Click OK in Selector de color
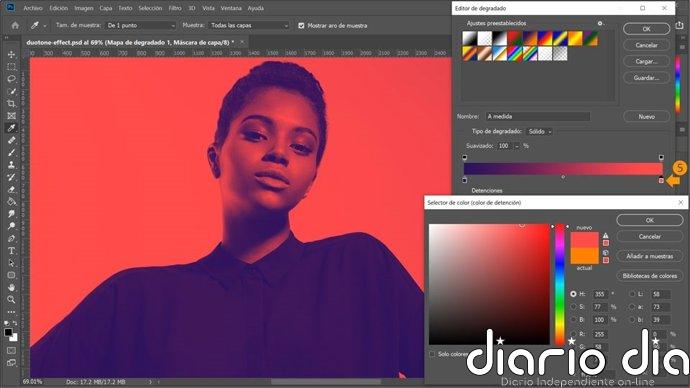Screen dimensions: 690x388 click(x=650, y=220)
